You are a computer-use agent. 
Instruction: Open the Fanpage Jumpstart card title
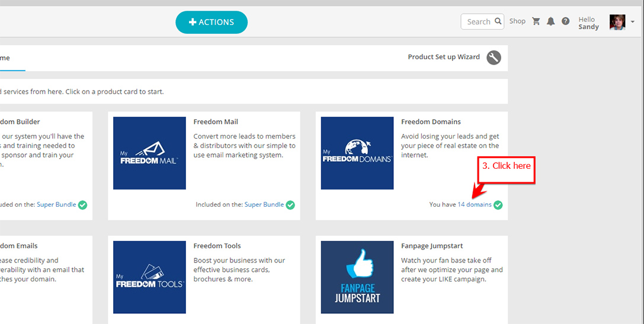click(432, 246)
